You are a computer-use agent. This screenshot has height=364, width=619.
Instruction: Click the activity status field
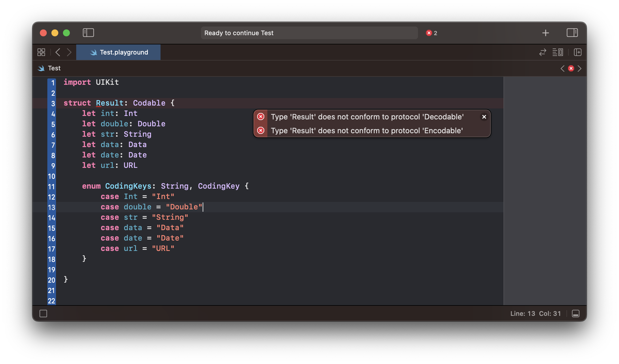coord(309,33)
